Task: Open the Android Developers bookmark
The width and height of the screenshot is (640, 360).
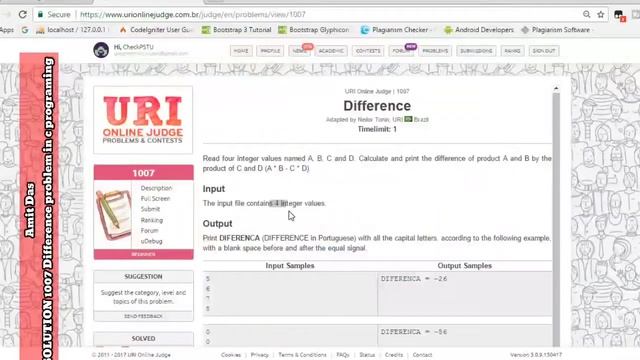Action: (478, 30)
